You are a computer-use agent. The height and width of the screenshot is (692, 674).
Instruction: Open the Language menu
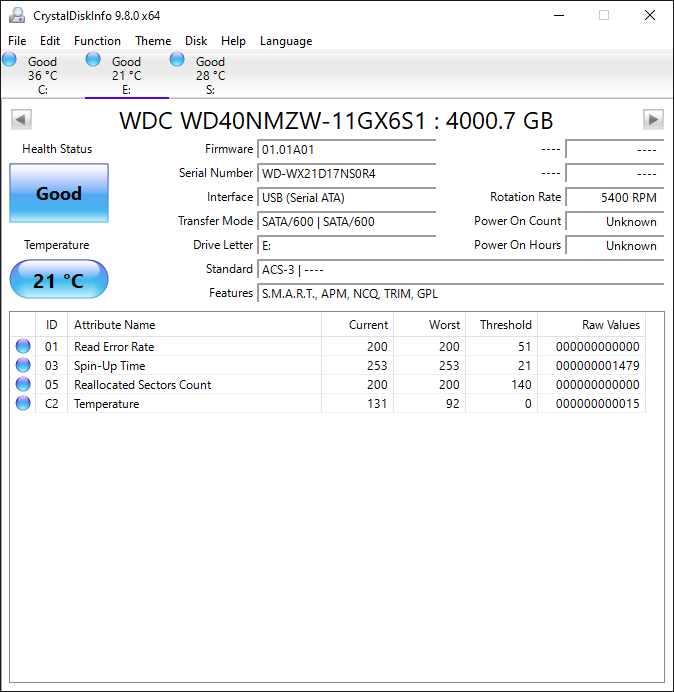coord(286,41)
